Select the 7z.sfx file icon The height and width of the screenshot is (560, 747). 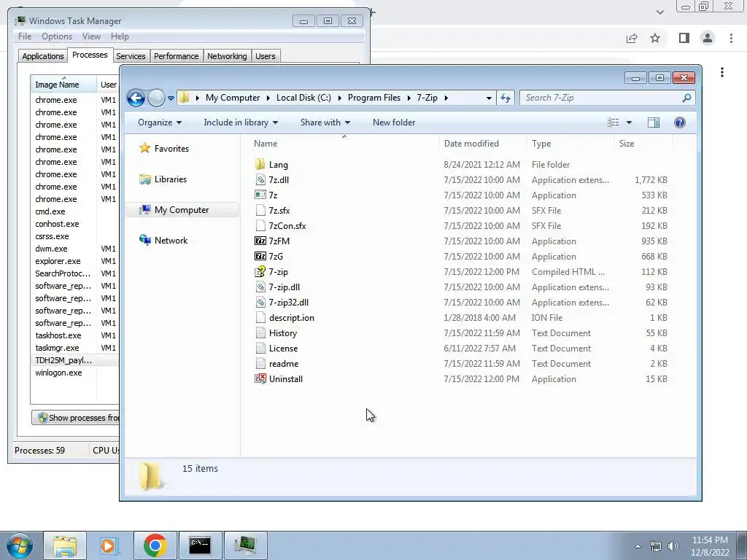[x=260, y=210]
